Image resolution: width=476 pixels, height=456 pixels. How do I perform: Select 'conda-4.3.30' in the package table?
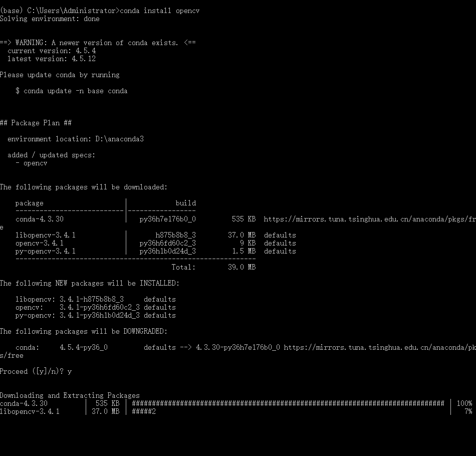click(x=40, y=219)
